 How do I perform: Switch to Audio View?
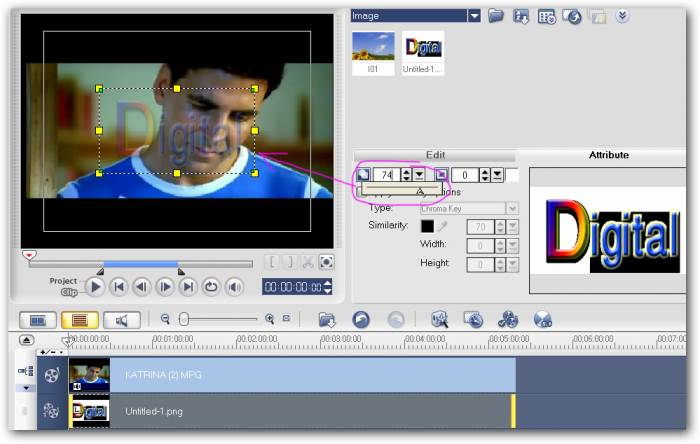click(122, 320)
